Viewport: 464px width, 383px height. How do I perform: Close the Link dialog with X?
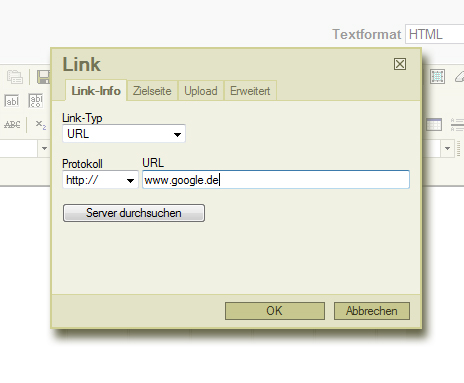400,64
